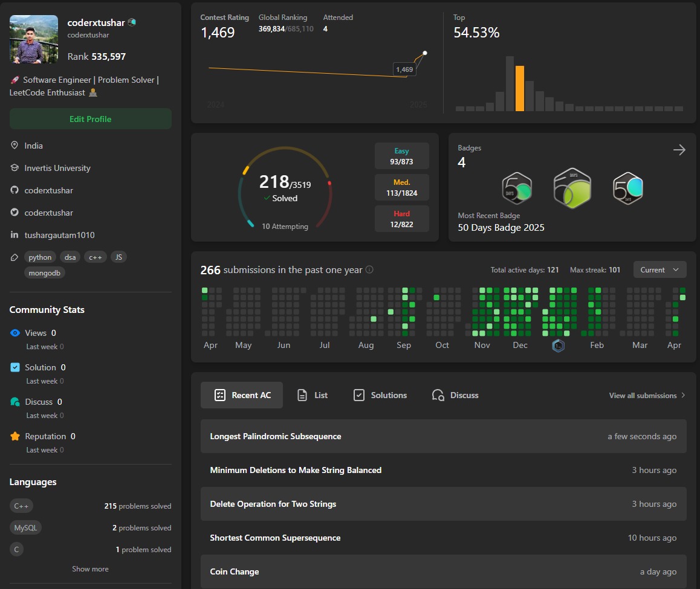Image resolution: width=700 pixels, height=589 pixels.
Task: Switch to the Solutions tab
Action: pyautogui.click(x=380, y=395)
